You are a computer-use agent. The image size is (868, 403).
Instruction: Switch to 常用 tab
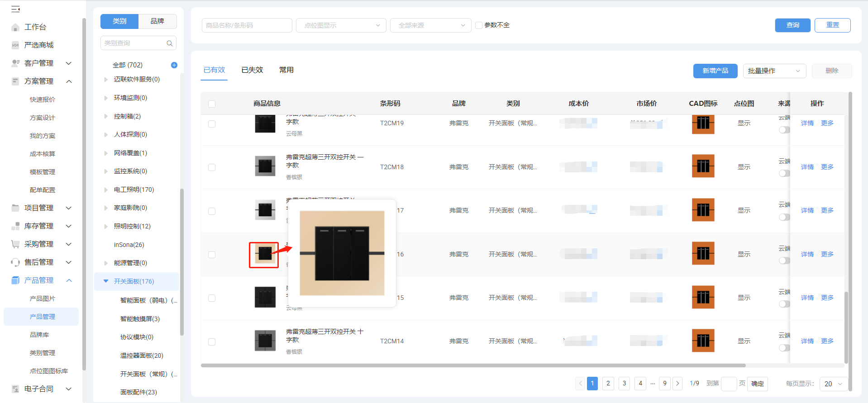286,70
